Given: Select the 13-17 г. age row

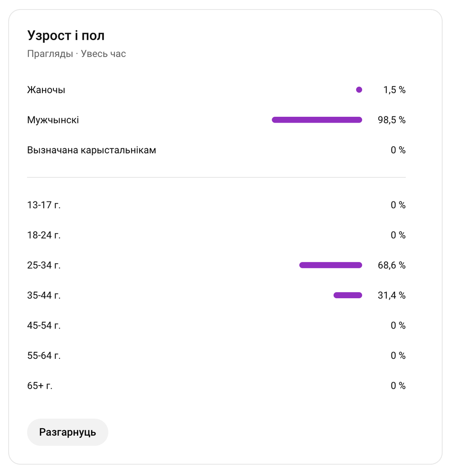Looking at the screenshot, I should [217, 205].
